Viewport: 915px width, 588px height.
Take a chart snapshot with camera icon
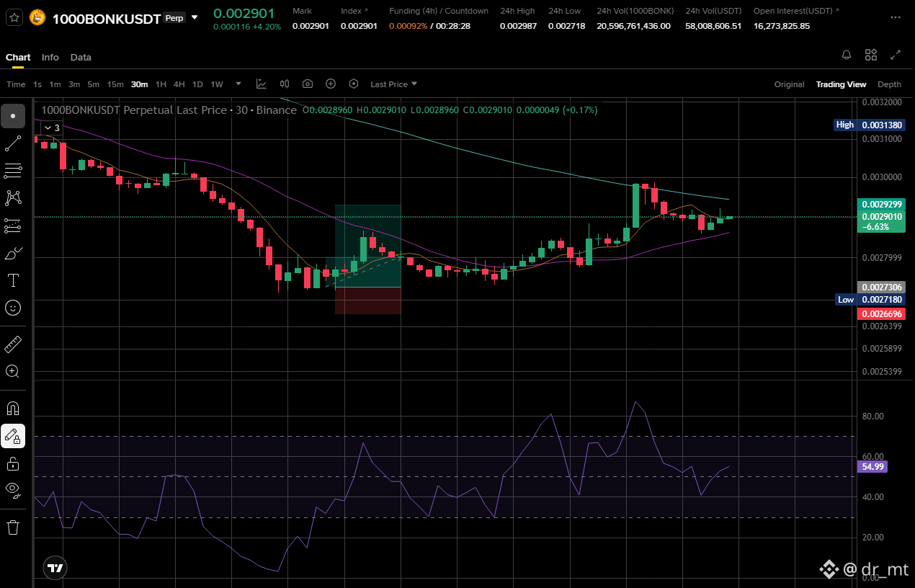coord(308,84)
